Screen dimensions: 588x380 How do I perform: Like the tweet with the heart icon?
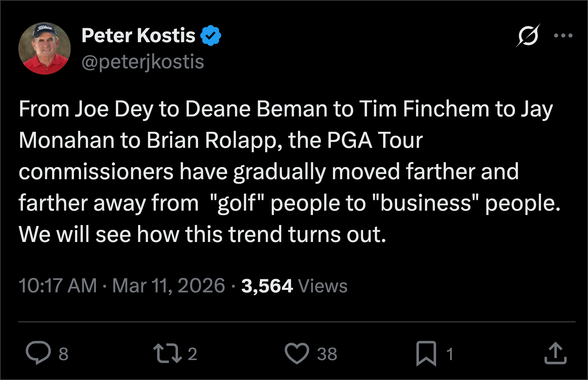(x=297, y=353)
